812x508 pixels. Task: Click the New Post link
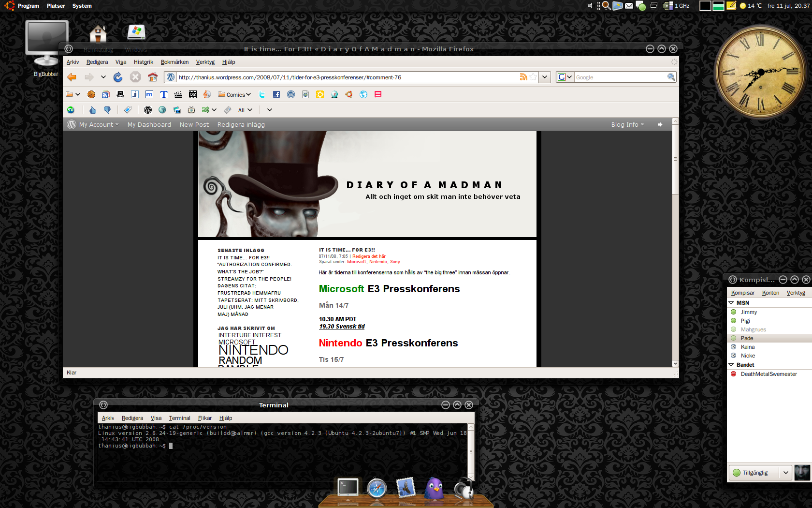coord(194,125)
